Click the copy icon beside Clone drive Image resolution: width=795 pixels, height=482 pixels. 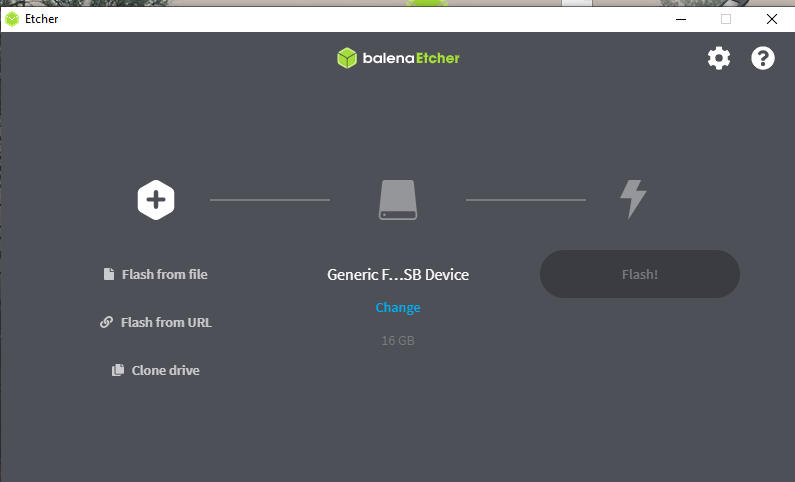click(x=118, y=370)
